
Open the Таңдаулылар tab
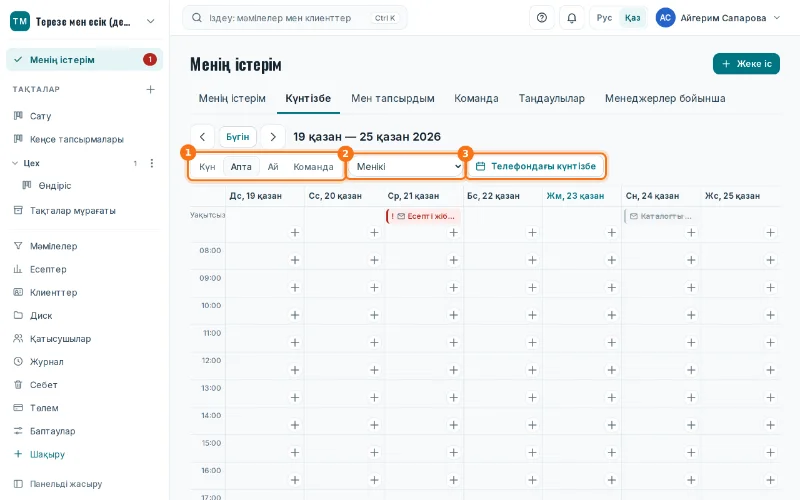pyautogui.click(x=552, y=98)
